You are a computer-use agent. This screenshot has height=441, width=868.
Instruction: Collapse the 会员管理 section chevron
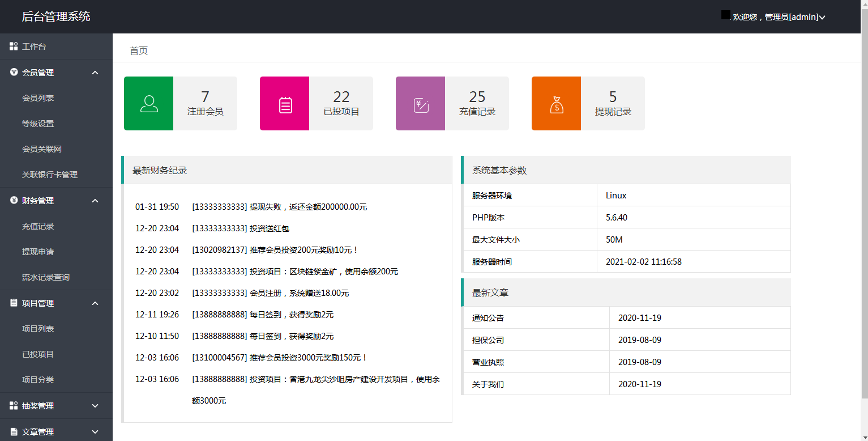point(95,72)
